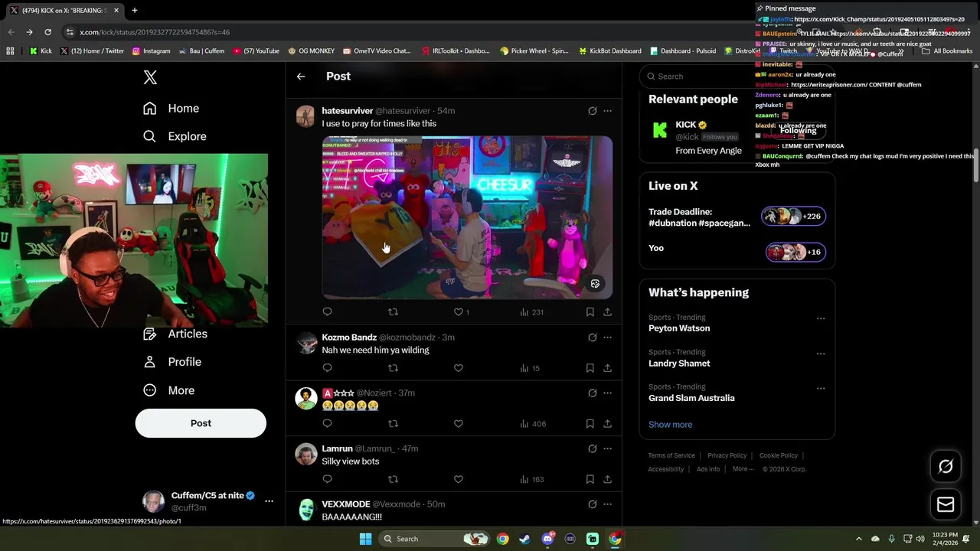
Task: Bookmark Lamrun's post
Action: pos(590,479)
